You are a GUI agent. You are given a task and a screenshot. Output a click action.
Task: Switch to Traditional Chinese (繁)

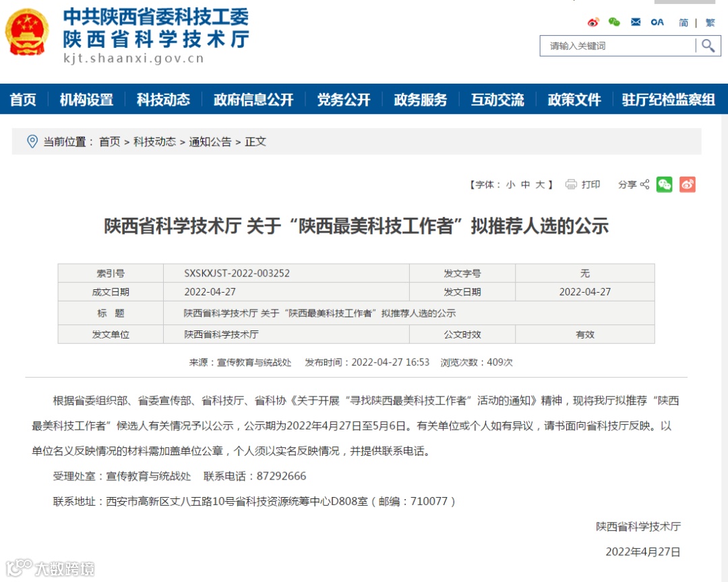click(710, 23)
